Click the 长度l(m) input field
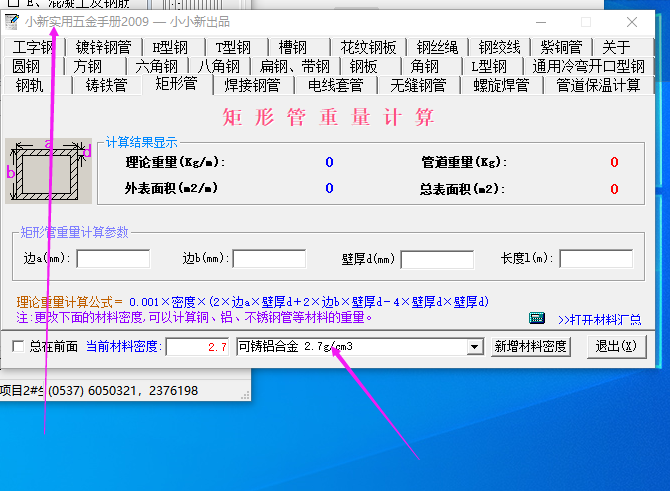 pos(596,259)
